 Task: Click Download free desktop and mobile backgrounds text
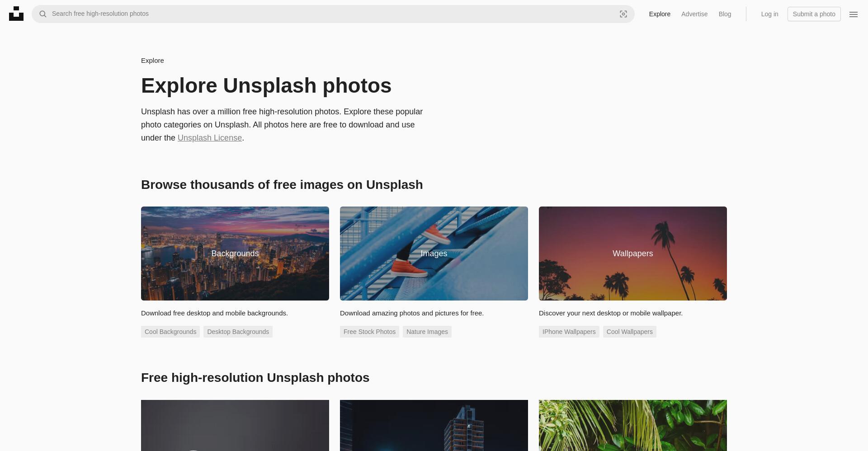pyautogui.click(x=214, y=313)
